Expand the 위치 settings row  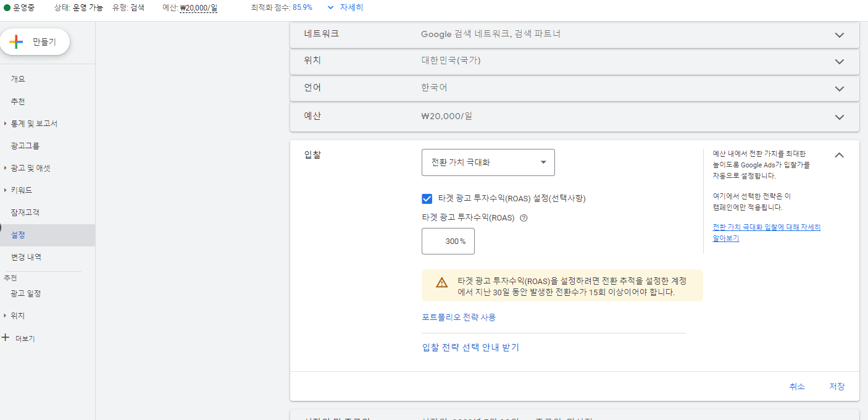(x=839, y=62)
